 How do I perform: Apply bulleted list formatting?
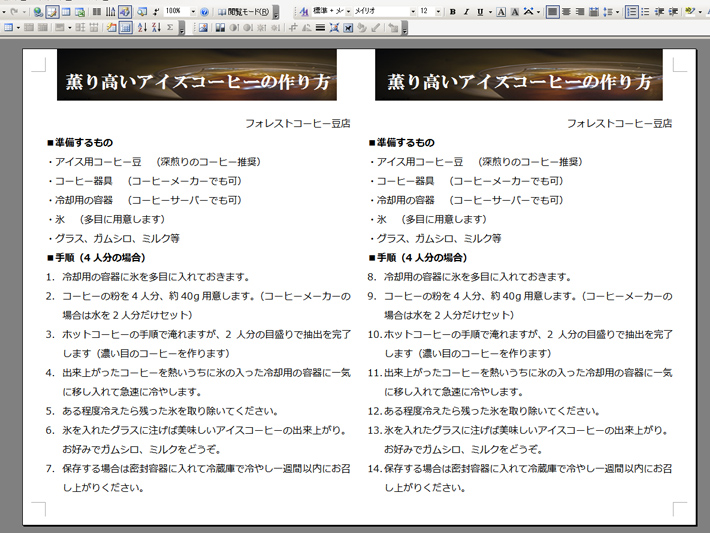click(x=645, y=11)
